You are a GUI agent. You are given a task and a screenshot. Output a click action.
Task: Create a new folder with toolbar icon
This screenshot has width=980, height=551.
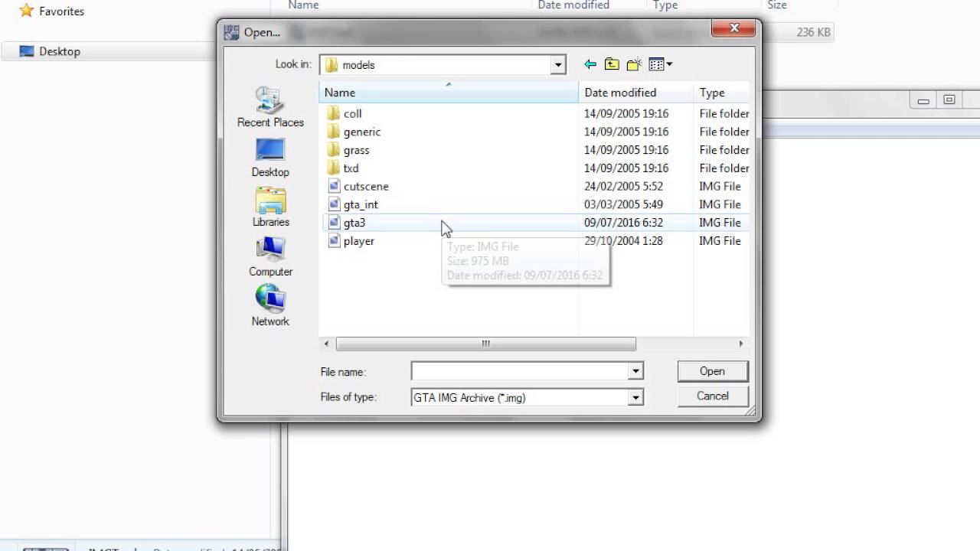(633, 64)
